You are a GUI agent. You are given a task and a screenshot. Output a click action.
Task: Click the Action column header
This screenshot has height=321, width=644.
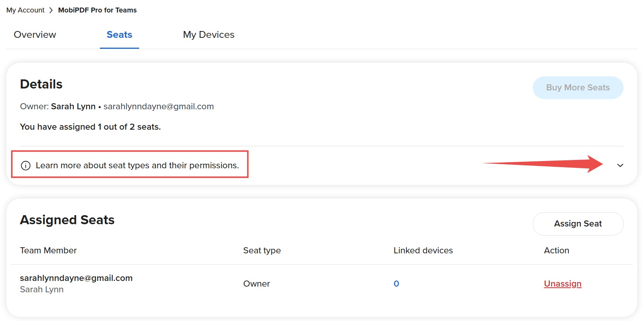556,250
